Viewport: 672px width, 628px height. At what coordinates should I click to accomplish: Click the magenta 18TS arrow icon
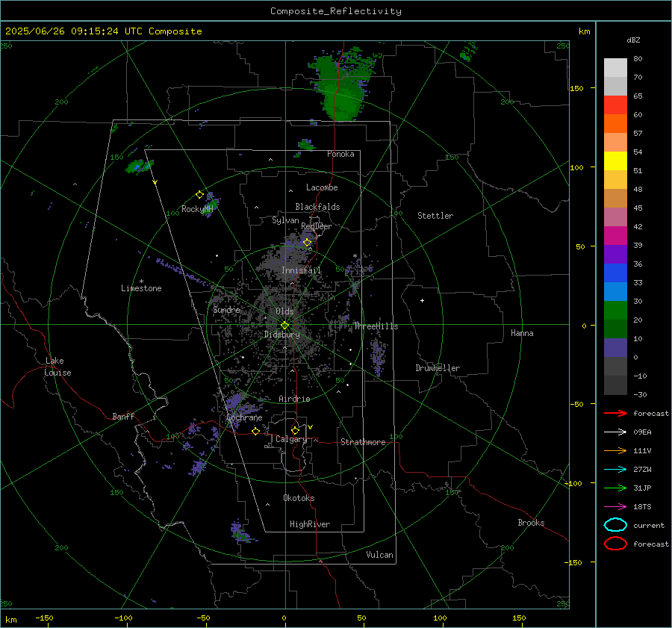coord(615,507)
